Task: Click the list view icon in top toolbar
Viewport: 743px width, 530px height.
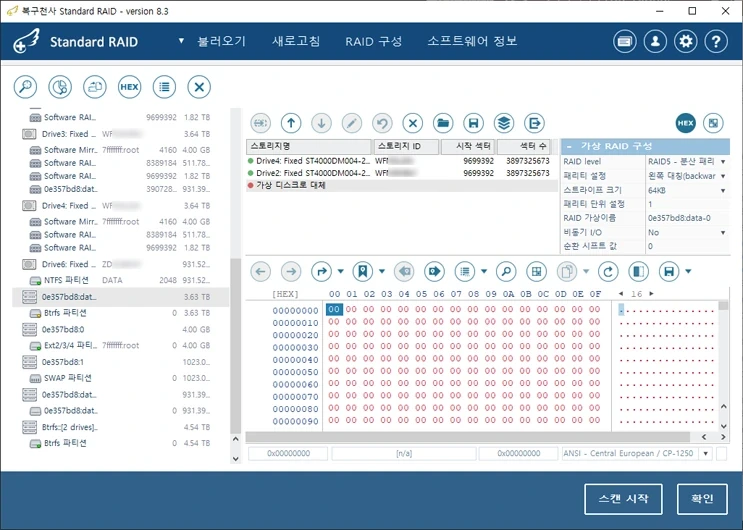Action: point(164,87)
